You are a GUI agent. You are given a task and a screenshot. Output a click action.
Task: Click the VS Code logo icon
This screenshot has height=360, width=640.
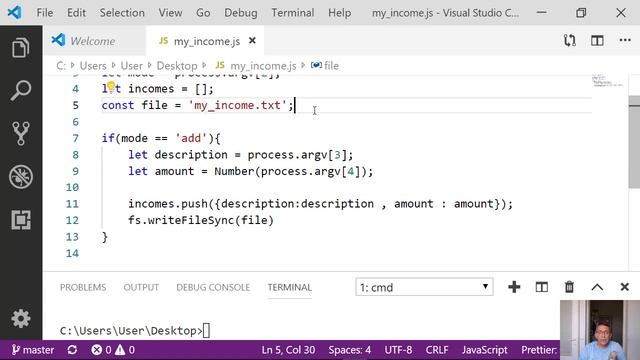[x=14, y=13]
